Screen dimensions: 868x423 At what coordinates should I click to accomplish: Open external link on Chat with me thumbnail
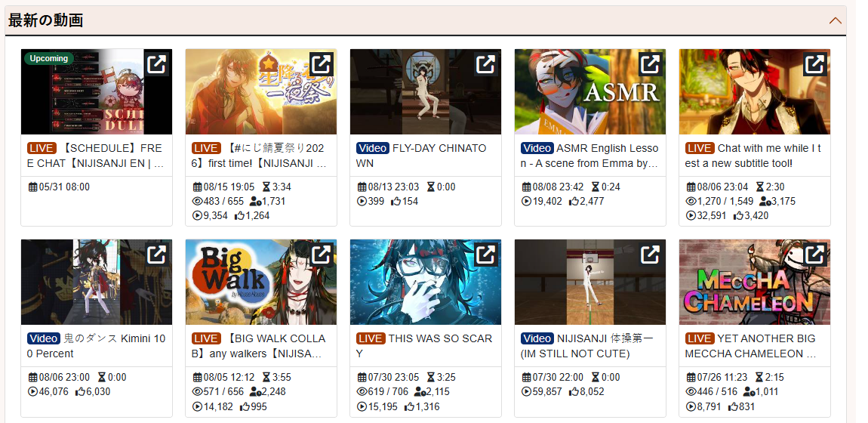(814, 64)
